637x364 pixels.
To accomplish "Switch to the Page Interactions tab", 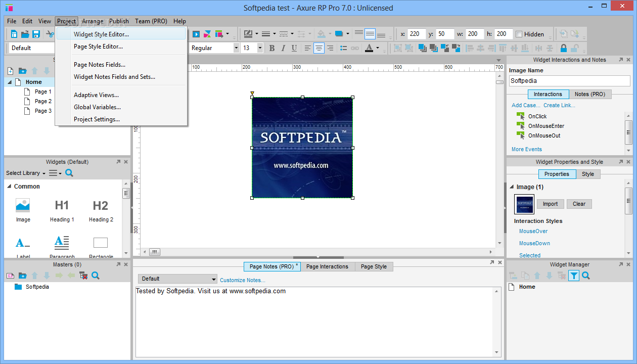I will (x=327, y=266).
